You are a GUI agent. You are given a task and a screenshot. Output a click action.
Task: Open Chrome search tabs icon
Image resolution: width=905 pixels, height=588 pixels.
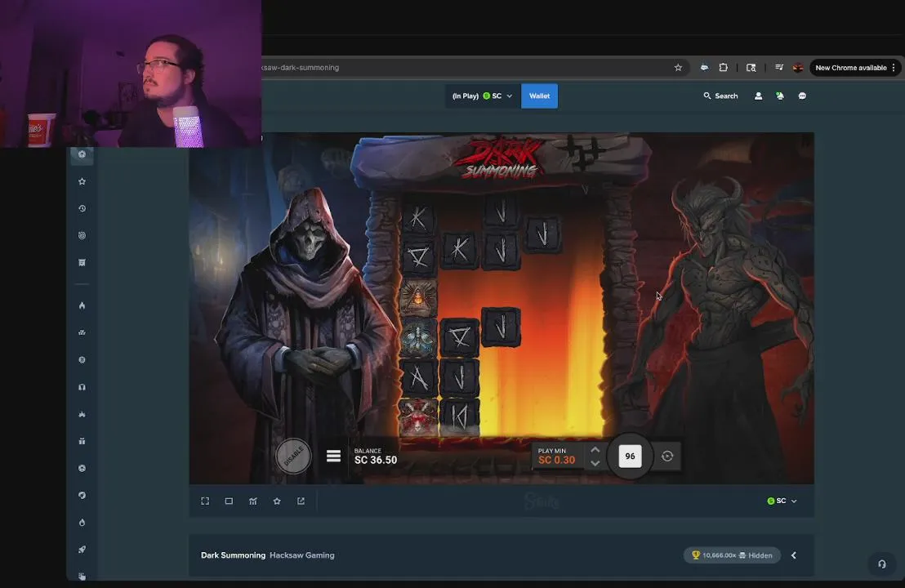[751, 68]
